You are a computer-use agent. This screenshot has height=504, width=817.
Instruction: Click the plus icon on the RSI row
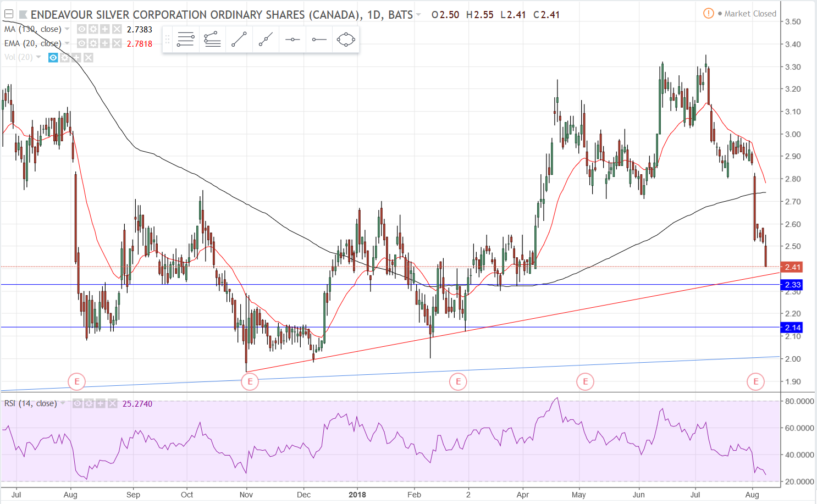pos(101,403)
